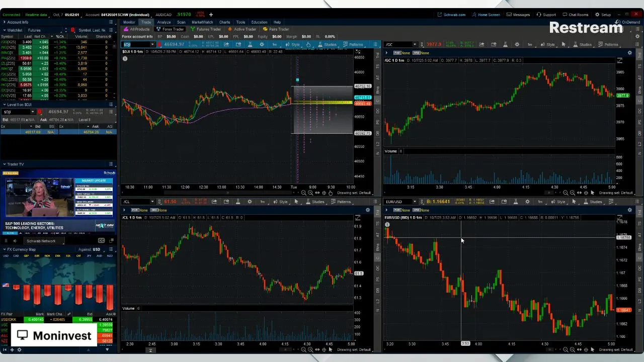Click the zoom-in magnifier below the EUR/USD chart
The height and width of the screenshot is (362, 644).
coord(572,349)
